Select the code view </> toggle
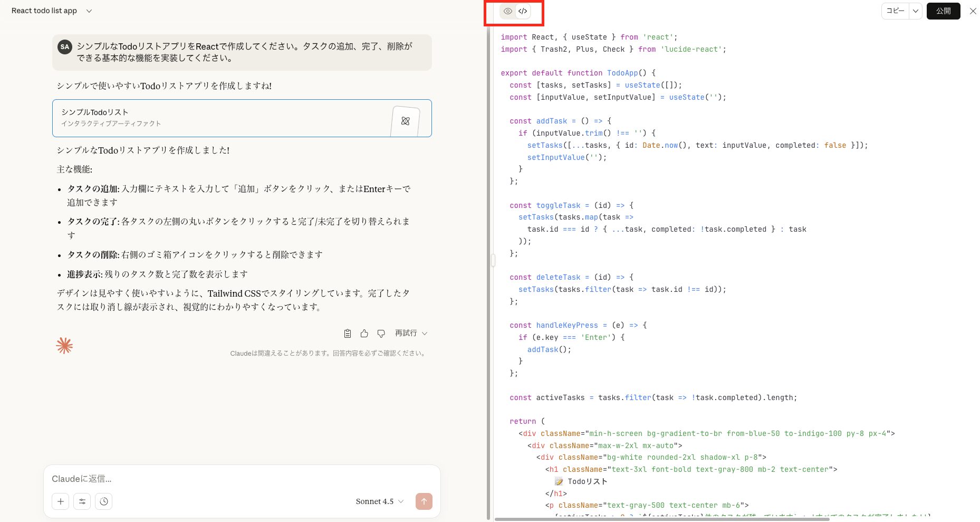Screen dimensions: 980x522 coord(522,11)
